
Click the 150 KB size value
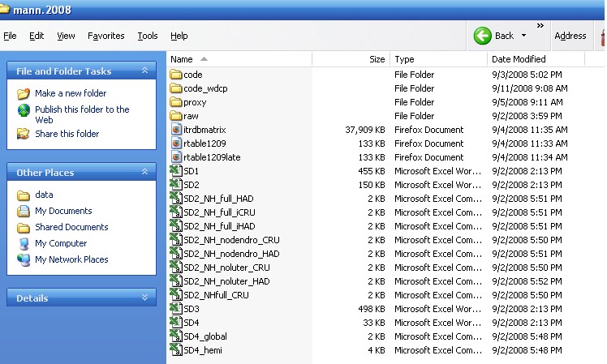coord(371,185)
